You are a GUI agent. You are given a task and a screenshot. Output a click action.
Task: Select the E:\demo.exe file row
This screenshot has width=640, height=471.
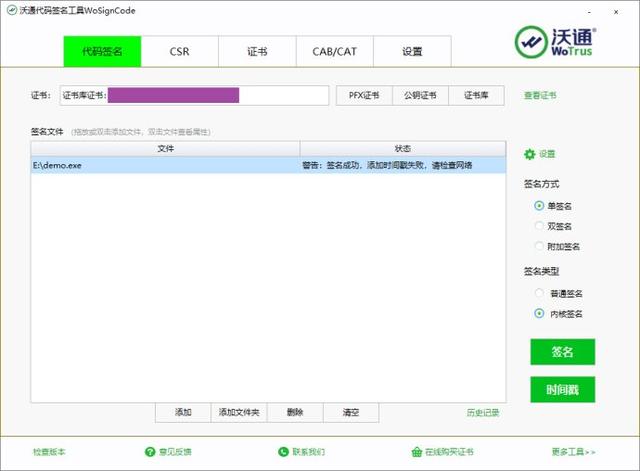coord(268,165)
